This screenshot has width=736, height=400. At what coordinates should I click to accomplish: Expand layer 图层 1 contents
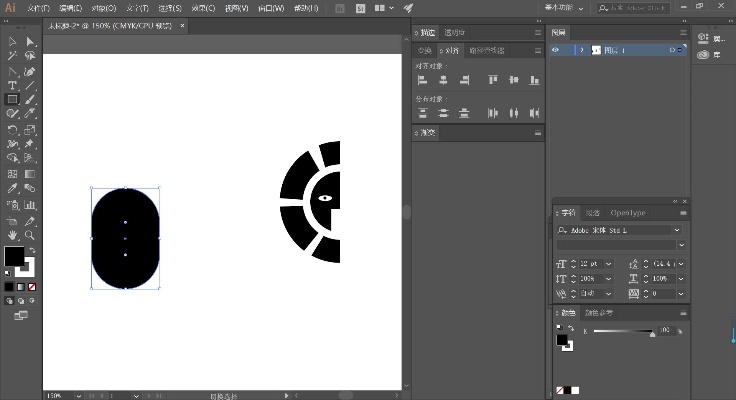[x=582, y=50]
